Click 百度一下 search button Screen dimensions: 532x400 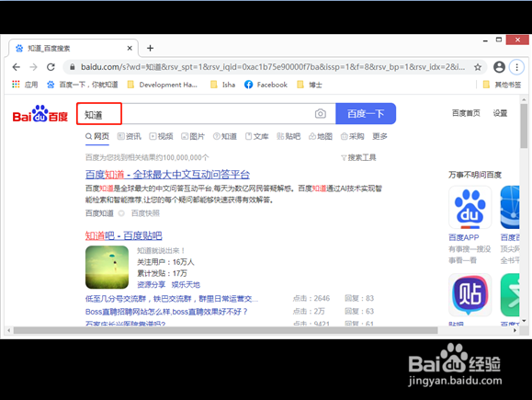366,113
